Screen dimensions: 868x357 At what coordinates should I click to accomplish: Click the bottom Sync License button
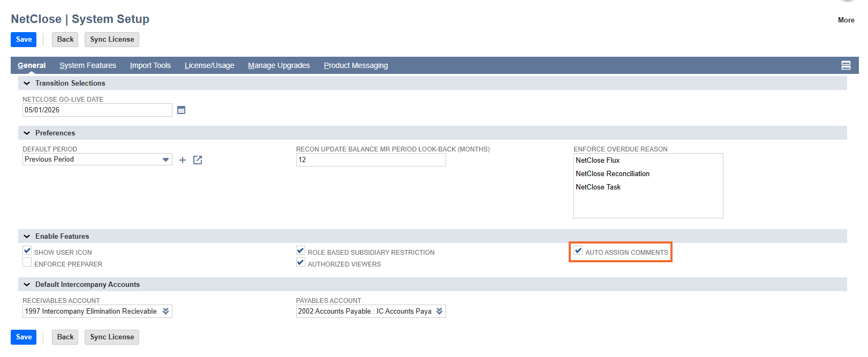click(112, 337)
